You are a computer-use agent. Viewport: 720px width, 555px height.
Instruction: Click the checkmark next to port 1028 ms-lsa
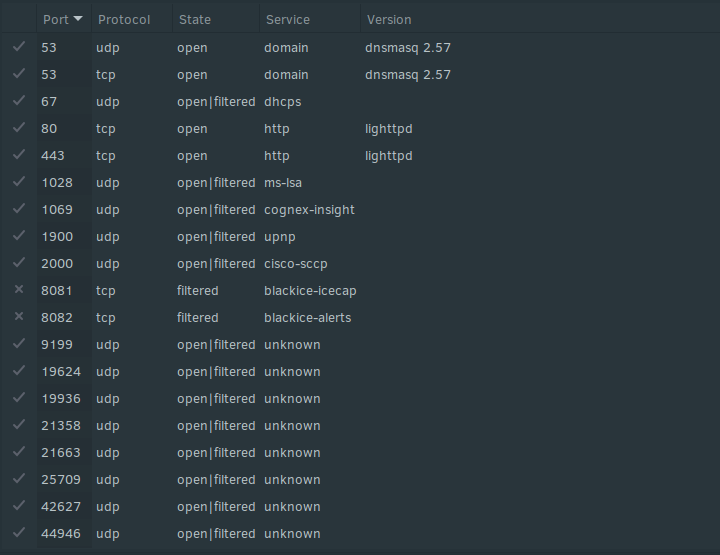(x=18, y=181)
